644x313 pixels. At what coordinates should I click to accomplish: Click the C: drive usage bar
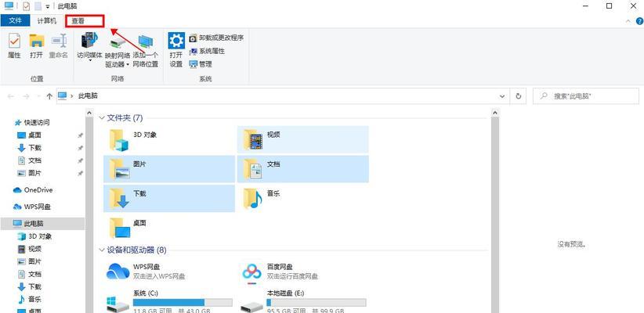(183, 303)
